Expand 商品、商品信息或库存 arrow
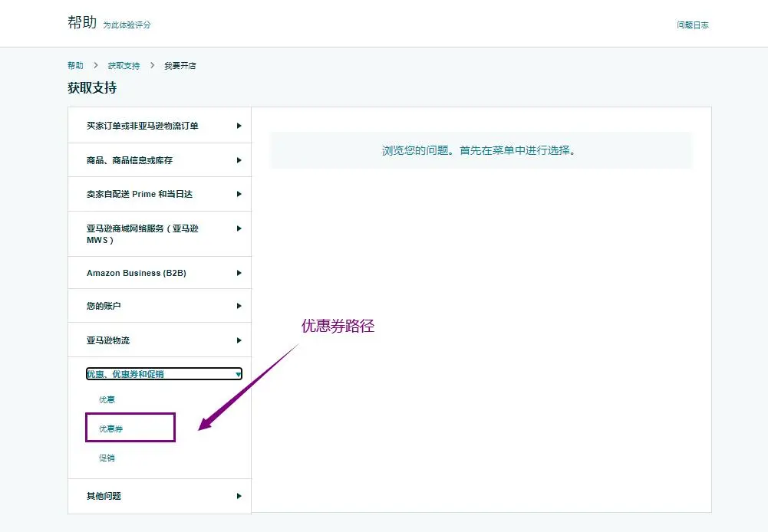The height and width of the screenshot is (532, 768). (239, 160)
